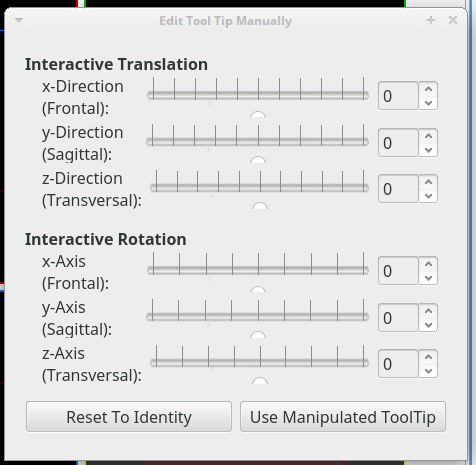Focus the y-Axis rotation value field
476x465 pixels.
(x=398, y=318)
